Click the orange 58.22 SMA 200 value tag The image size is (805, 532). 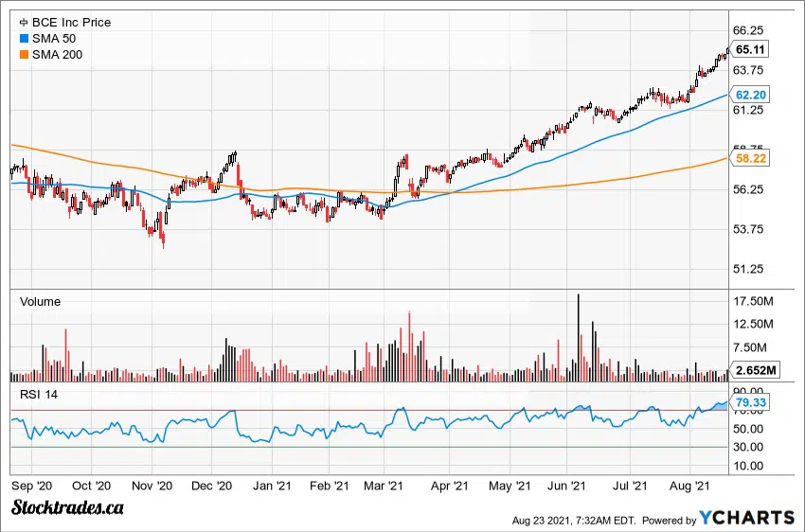coord(750,159)
